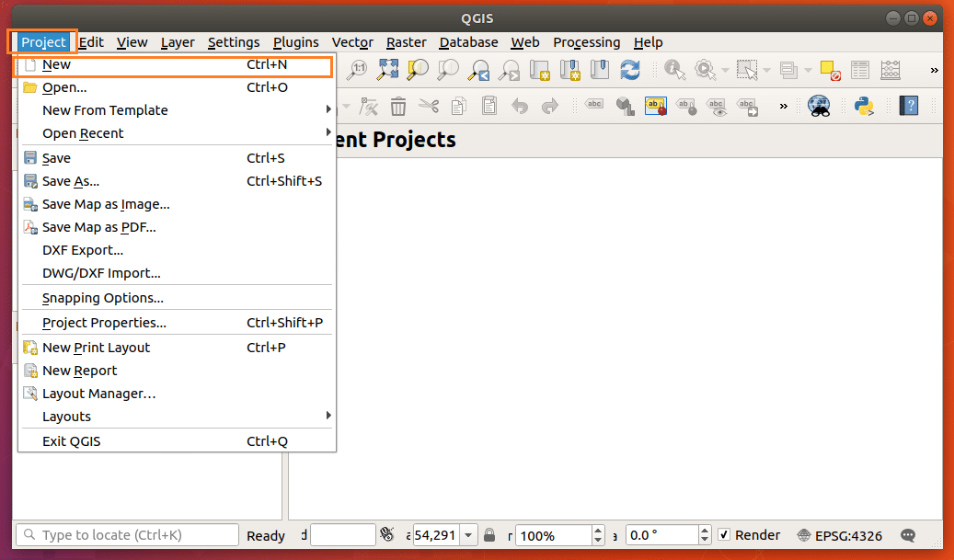This screenshot has height=560, width=954.
Task: Click the Zoom to Selection icon
Action: [x=418, y=70]
